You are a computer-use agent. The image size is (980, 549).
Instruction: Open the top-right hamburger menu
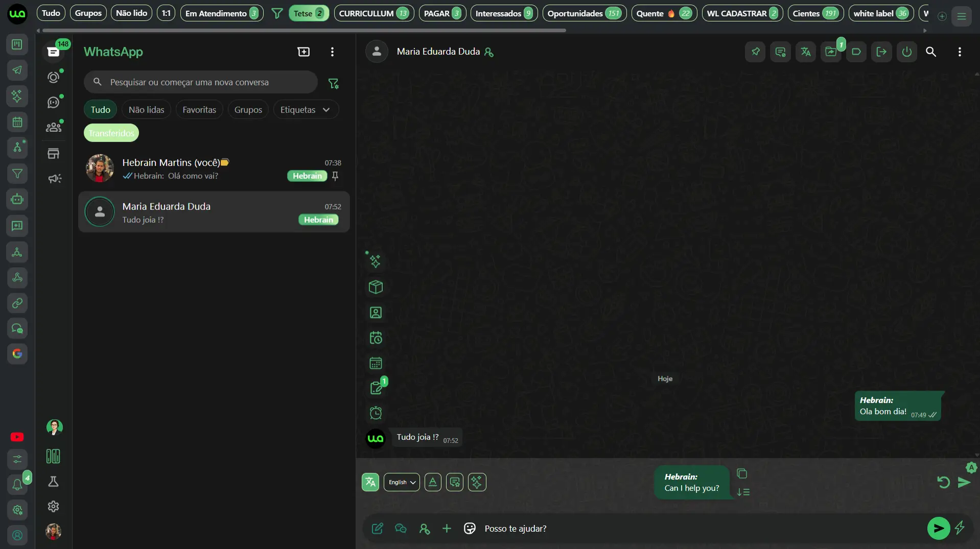pos(961,16)
